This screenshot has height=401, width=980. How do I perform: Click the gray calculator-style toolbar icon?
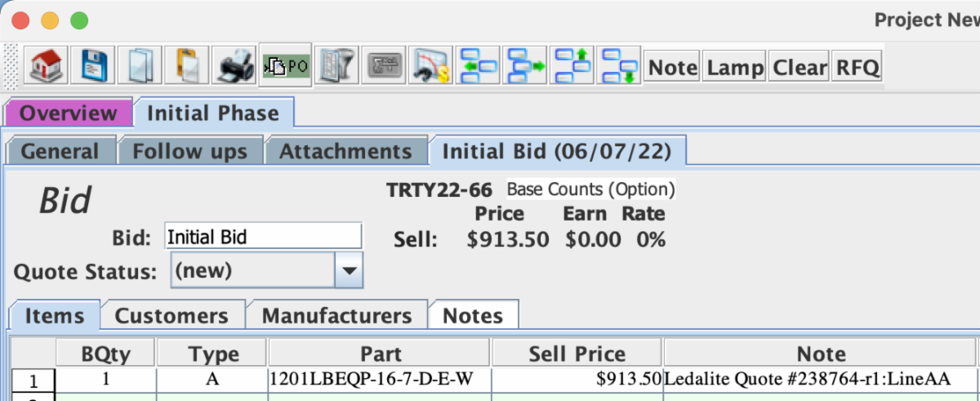(385, 65)
